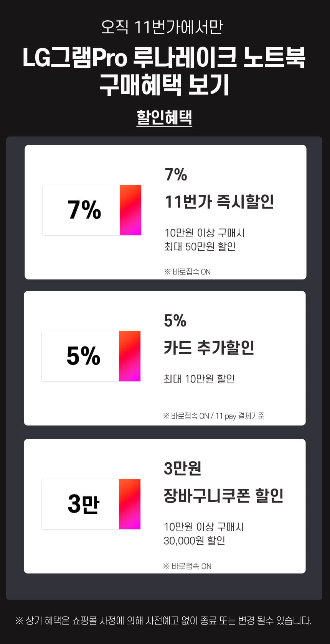This screenshot has width=330, height=644.
Task: Click the 카드 추가할인 title
Action: tap(209, 348)
